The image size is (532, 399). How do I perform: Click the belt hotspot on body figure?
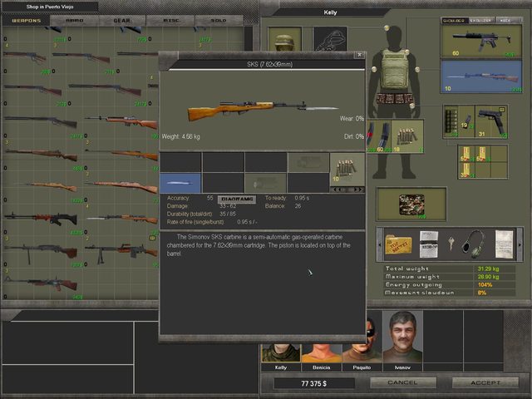(412, 106)
